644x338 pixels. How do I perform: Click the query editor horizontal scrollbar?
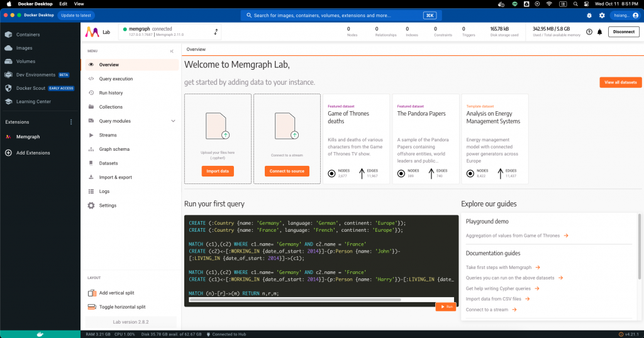295,300
